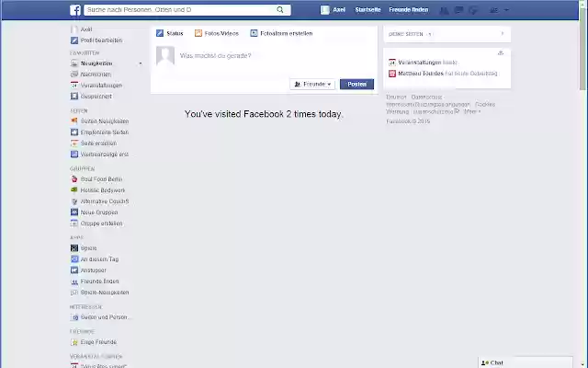Select the Fotoalbum erstellen tab
The height and width of the screenshot is (368, 588).
pyautogui.click(x=281, y=33)
